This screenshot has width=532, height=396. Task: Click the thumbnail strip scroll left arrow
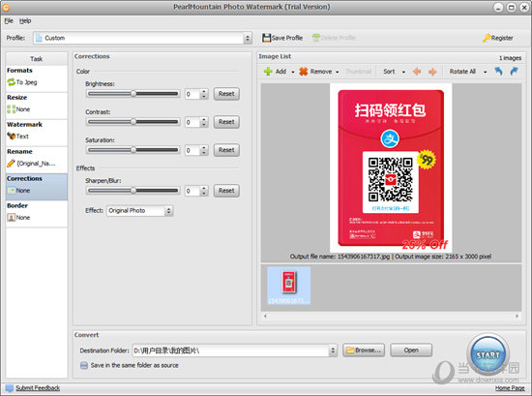(x=265, y=316)
